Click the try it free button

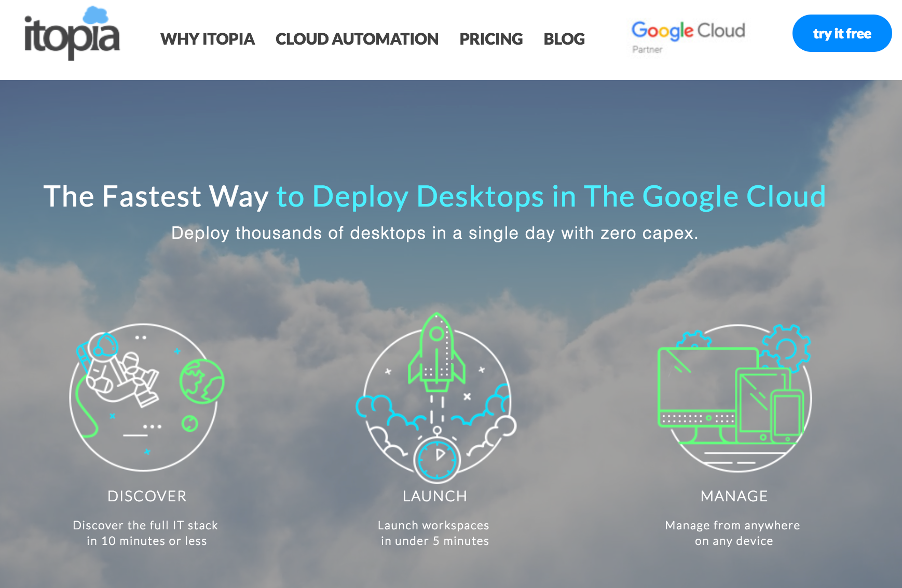tap(842, 33)
